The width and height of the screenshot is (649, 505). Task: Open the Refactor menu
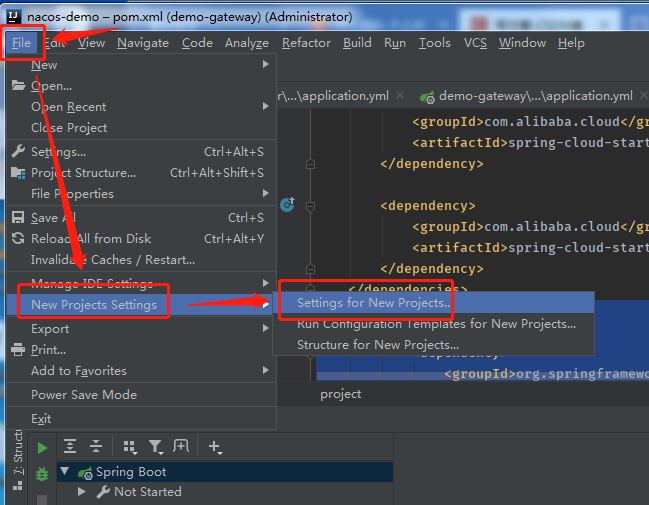pyautogui.click(x=306, y=43)
